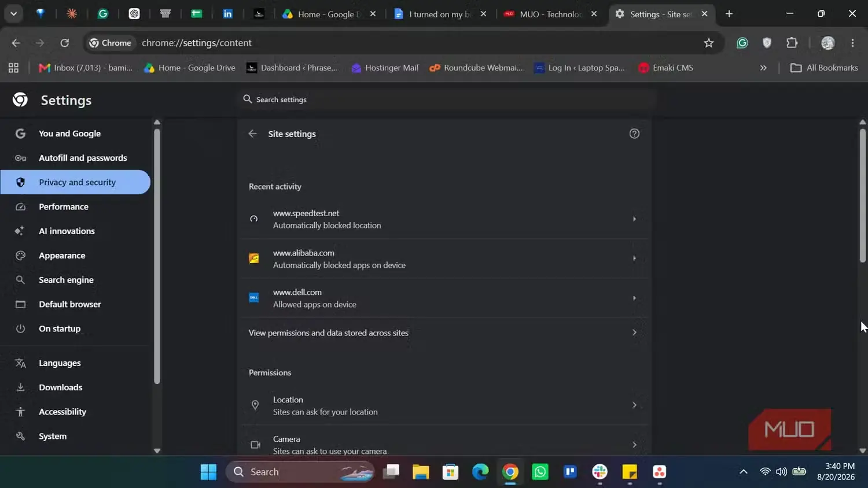Expand www.dell.com site details arrow
This screenshot has width=868, height=488.
[634, 298]
